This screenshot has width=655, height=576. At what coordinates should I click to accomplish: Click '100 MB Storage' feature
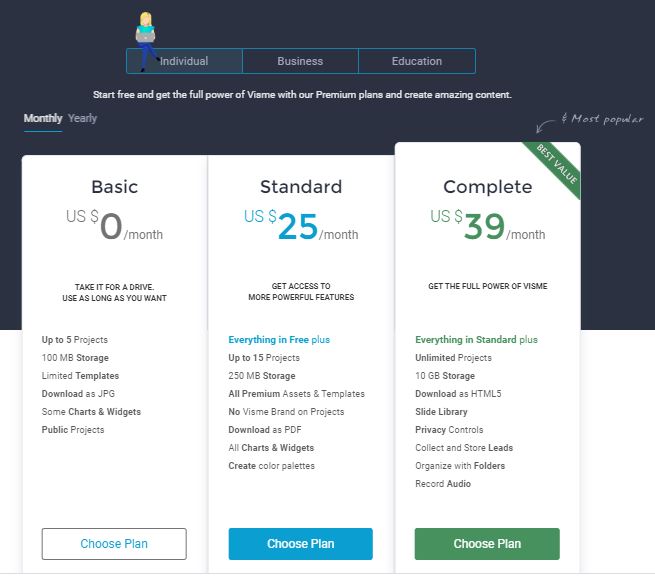point(75,358)
